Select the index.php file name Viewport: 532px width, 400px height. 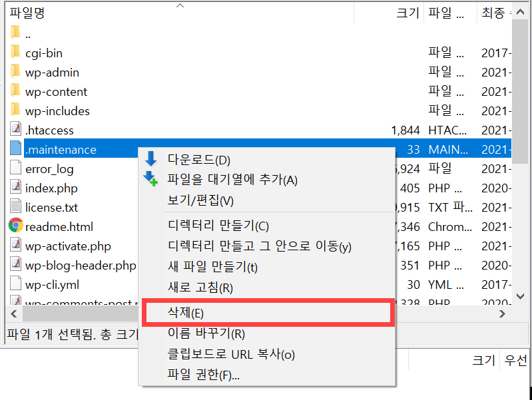pos(51,188)
